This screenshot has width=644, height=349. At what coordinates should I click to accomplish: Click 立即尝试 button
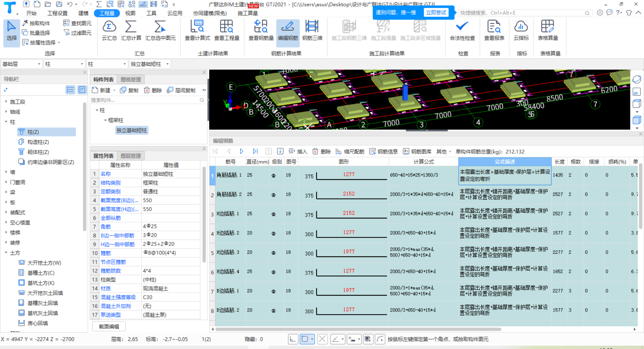click(x=436, y=13)
